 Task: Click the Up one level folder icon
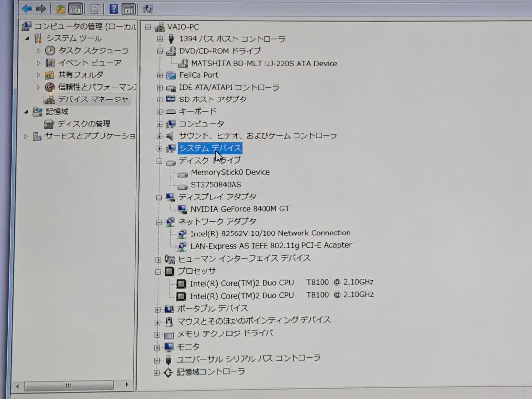click(61, 9)
